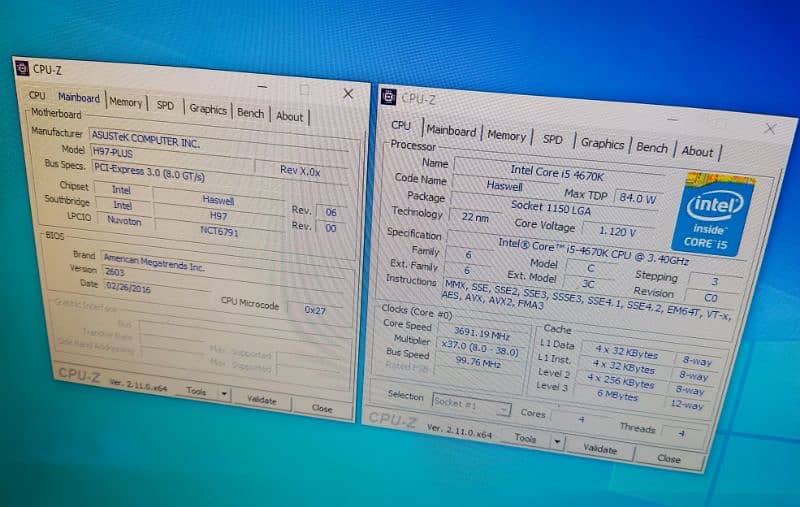This screenshot has height=507, width=800.
Task: Click LPCIO value NCT6791
Action: 219,232
